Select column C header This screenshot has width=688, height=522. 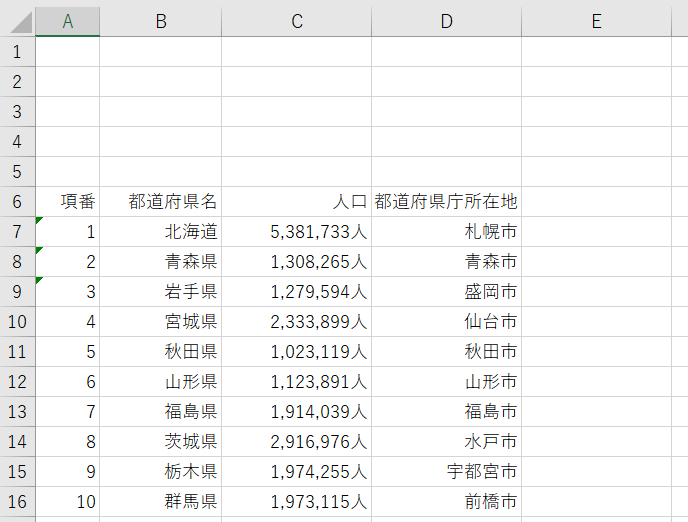[x=296, y=21]
